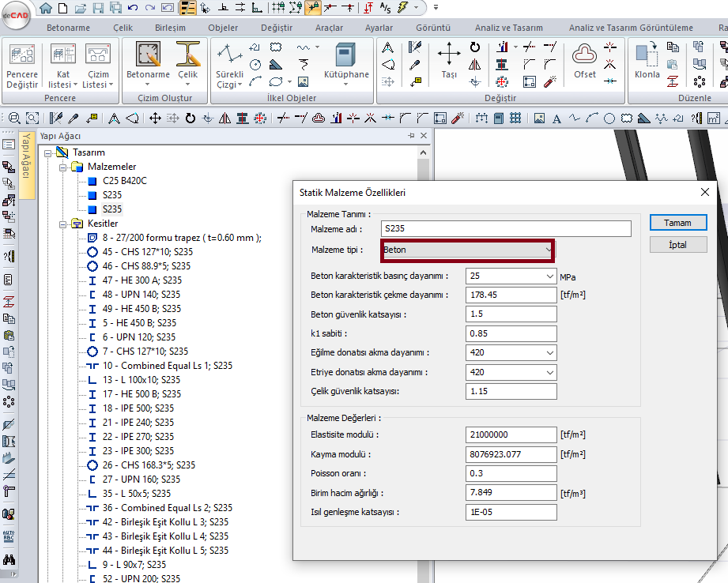Save project with the floppy disk icon
Viewport: 728px width, 583px height.
pos(98,7)
